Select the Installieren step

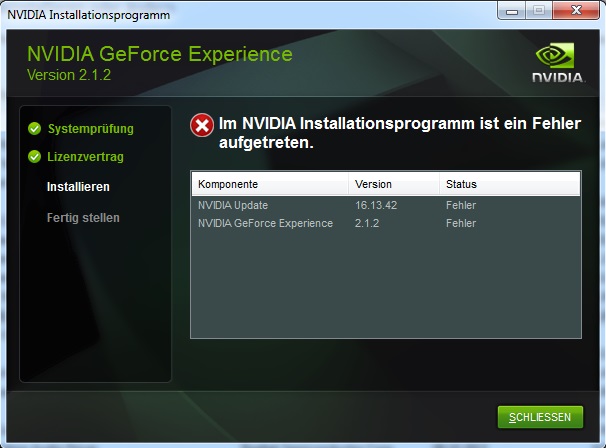78,187
